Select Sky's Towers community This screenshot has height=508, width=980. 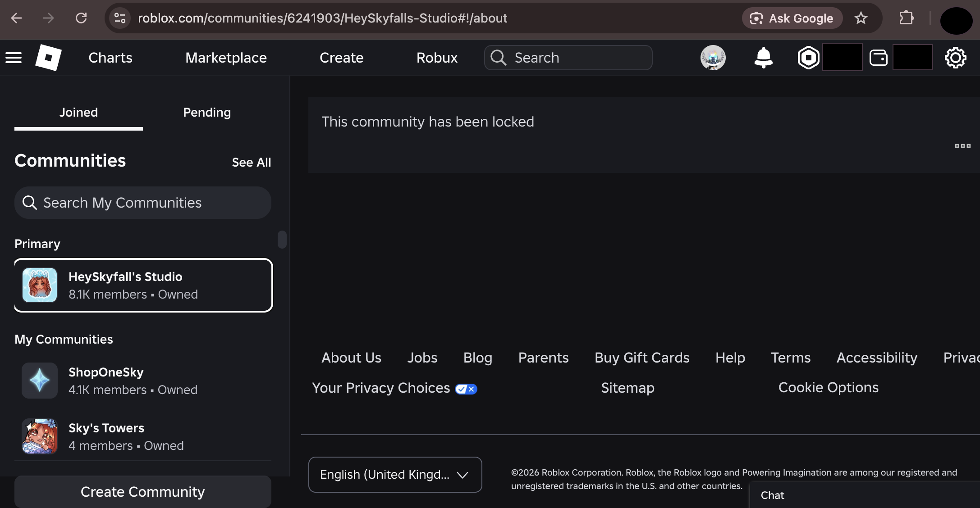coord(143,436)
